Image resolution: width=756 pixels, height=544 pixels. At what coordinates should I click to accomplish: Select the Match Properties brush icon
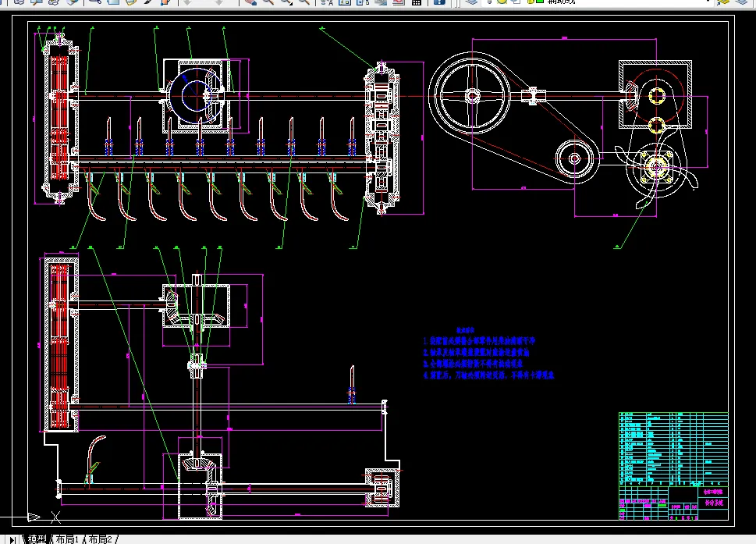point(149,2)
